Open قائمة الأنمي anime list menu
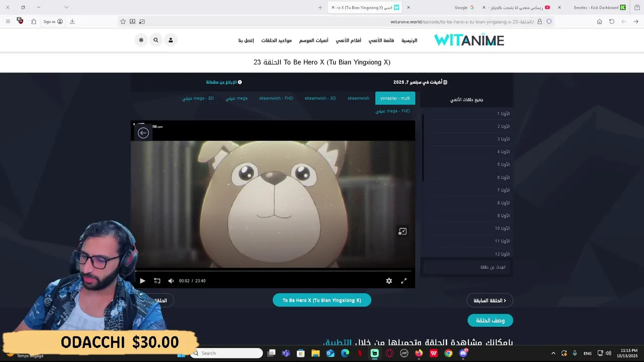Image resolution: width=644 pixels, height=362 pixels. tap(381, 40)
